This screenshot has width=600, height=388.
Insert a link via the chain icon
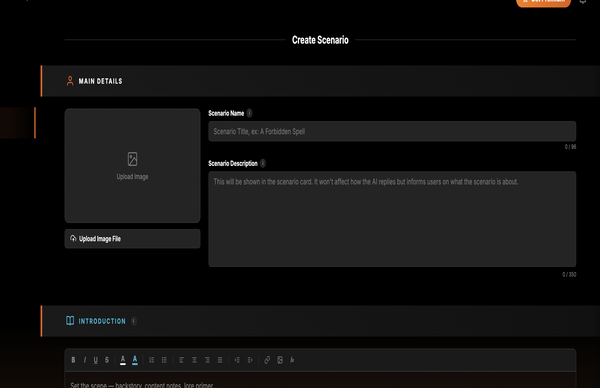pos(267,360)
